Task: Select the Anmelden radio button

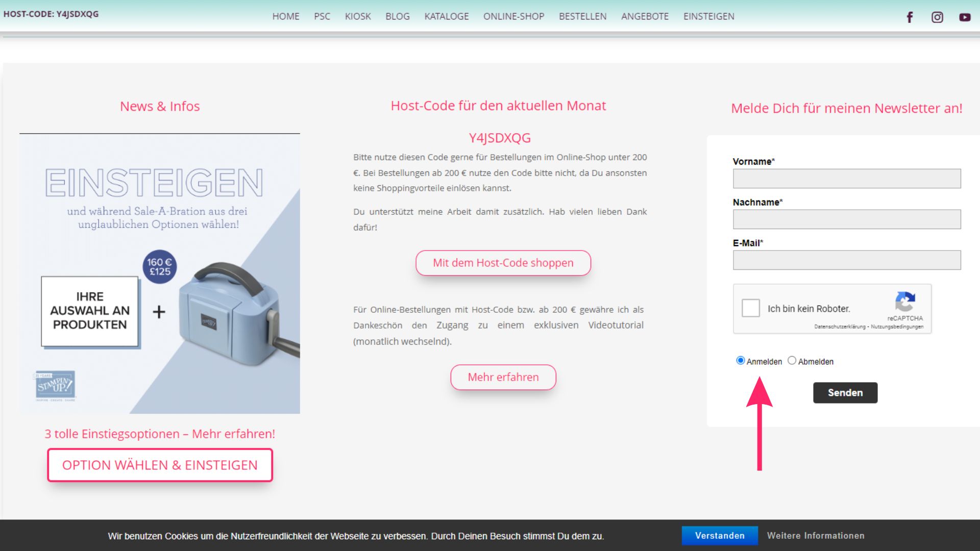Action: (741, 361)
